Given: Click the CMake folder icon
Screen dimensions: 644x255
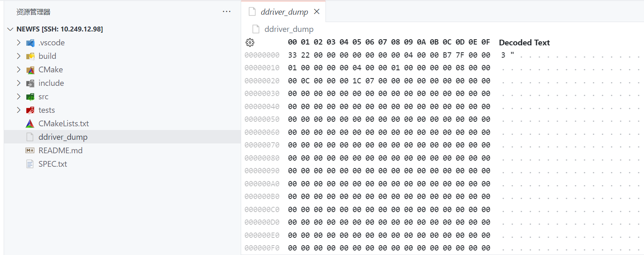Looking at the screenshot, I should coord(30,70).
